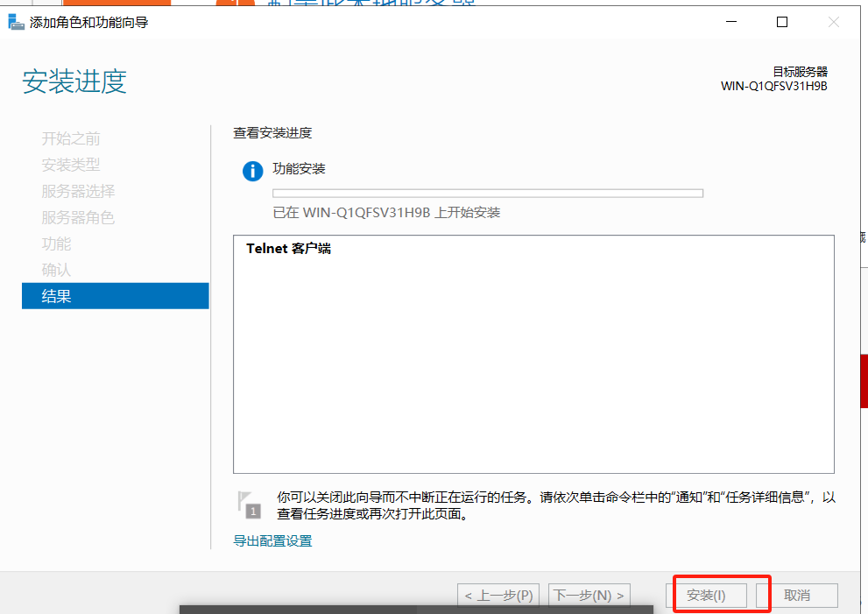Click the target server name WIN-Q1QFSV31H9B

click(774, 87)
